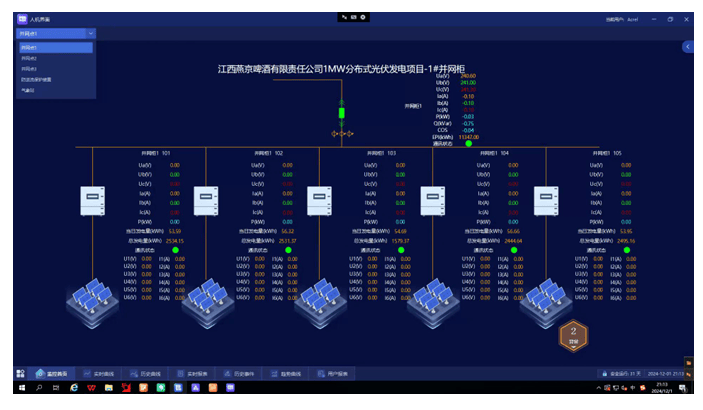The height and width of the screenshot is (410, 703).
Task: Click the app logo icon in title bar
Action: 22,19
